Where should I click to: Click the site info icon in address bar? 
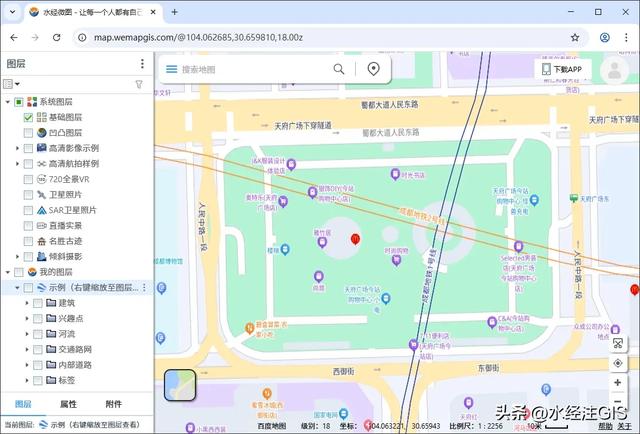click(82, 38)
